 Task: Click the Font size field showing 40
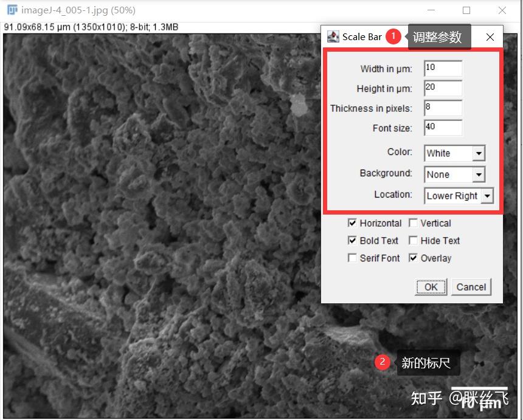[442, 128]
